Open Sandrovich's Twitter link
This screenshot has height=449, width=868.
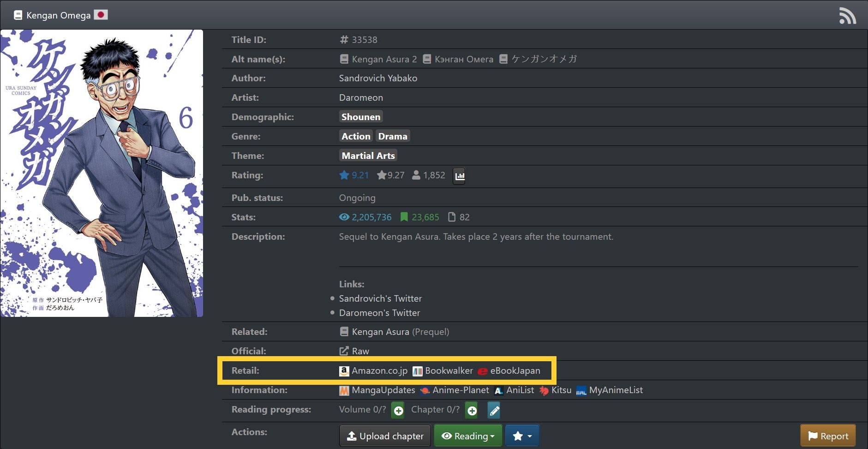[x=380, y=298]
